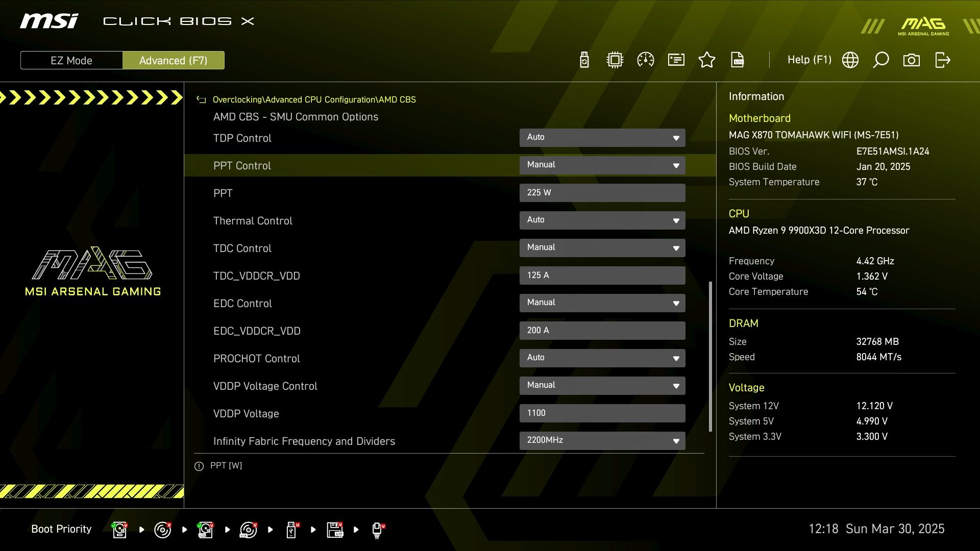The height and width of the screenshot is (551, 980).
Task: Open the PPT Control dropdown
Action: (x=602, y=165)
